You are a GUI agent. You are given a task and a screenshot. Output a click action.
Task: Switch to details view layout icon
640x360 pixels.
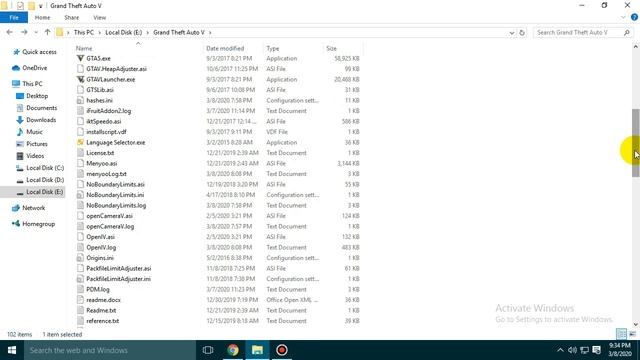point(621,334)
